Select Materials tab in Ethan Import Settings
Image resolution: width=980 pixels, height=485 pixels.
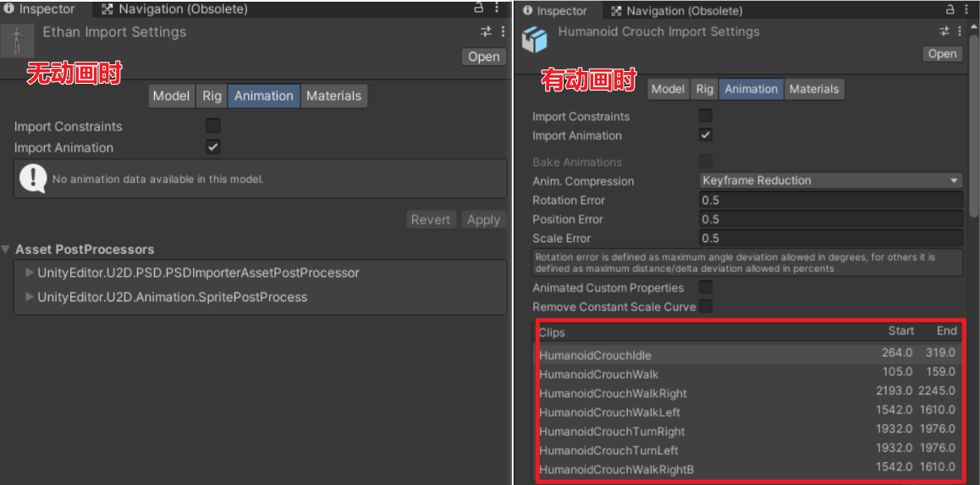333,96
